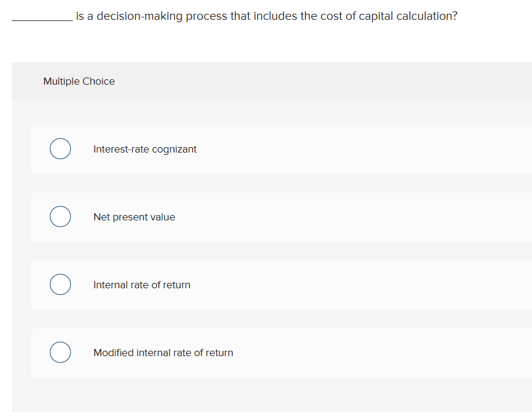Click the Modified internal rate of return answer text
Screen dimensions: 532x412
point(163,353)
